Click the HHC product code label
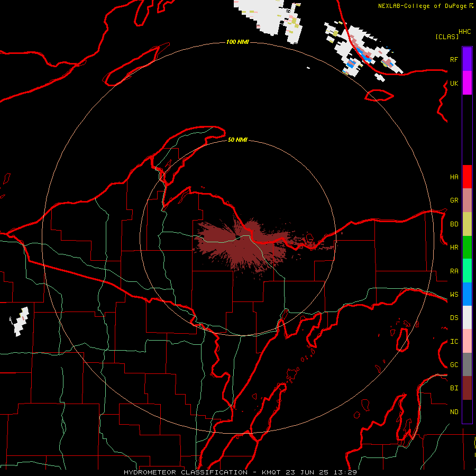476x476 pixels. pyautogui.click(x=464, y=32)
